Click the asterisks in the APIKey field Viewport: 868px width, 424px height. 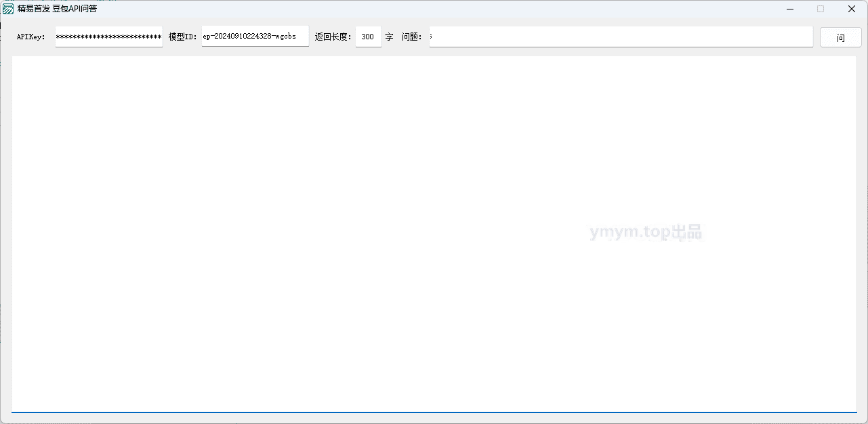coord(108,37)
